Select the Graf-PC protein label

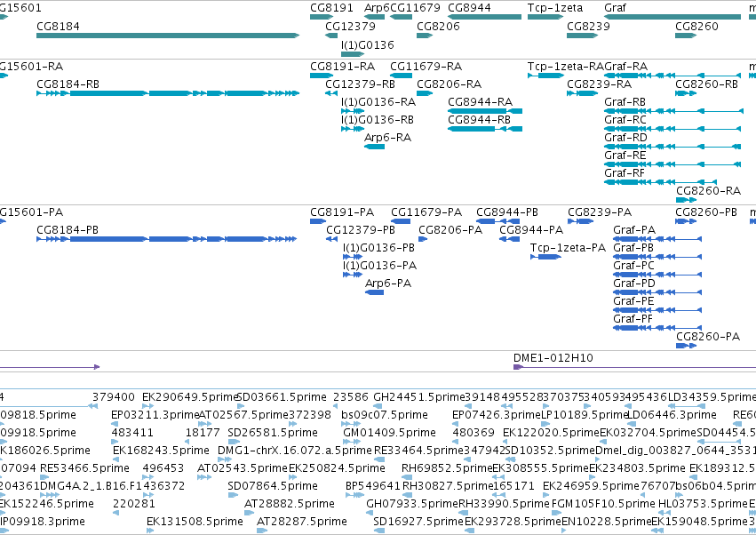pyautogui.click(x=634, y=266)
